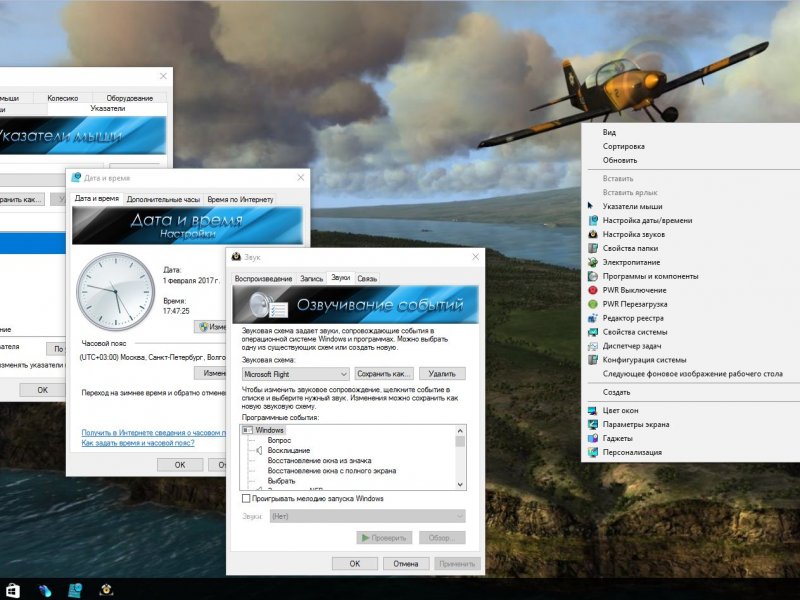
Task: Click the speaker icon beside Настройка звуков
Action: 593,234
